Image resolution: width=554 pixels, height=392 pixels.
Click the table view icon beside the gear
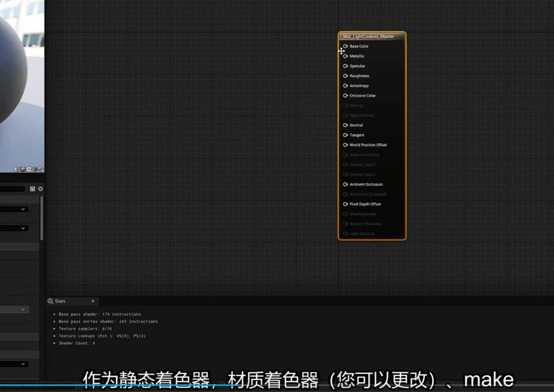32,189
